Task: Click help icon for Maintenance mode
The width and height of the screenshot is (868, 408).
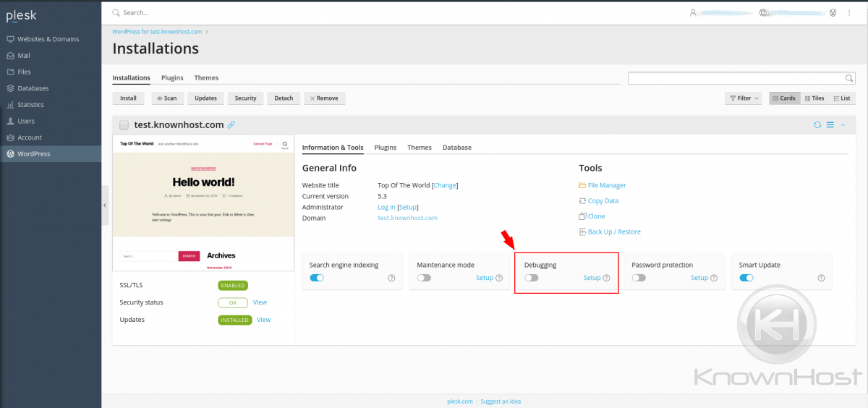Action: click(x=499, y=278)
